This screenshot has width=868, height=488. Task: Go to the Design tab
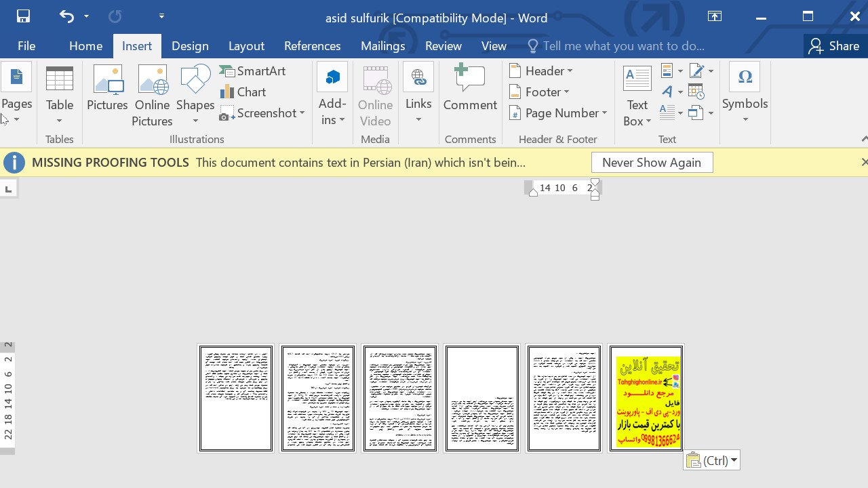click(190, 46)
